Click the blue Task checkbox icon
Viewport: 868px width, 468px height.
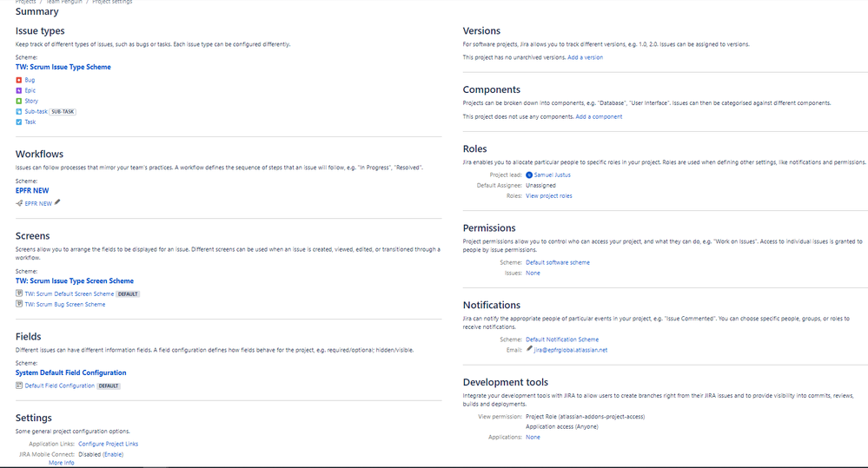click(19, 122)
